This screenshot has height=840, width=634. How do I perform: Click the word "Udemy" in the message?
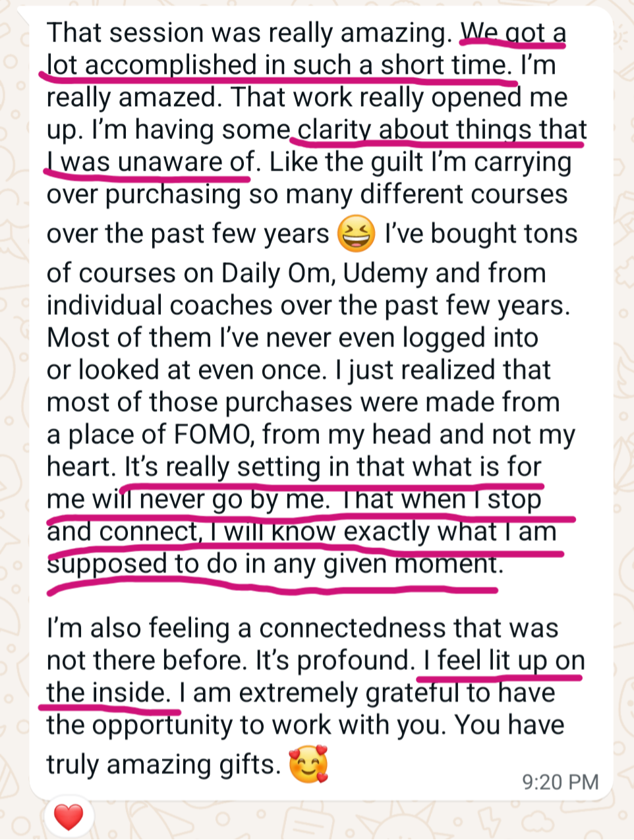pos(382,273)
